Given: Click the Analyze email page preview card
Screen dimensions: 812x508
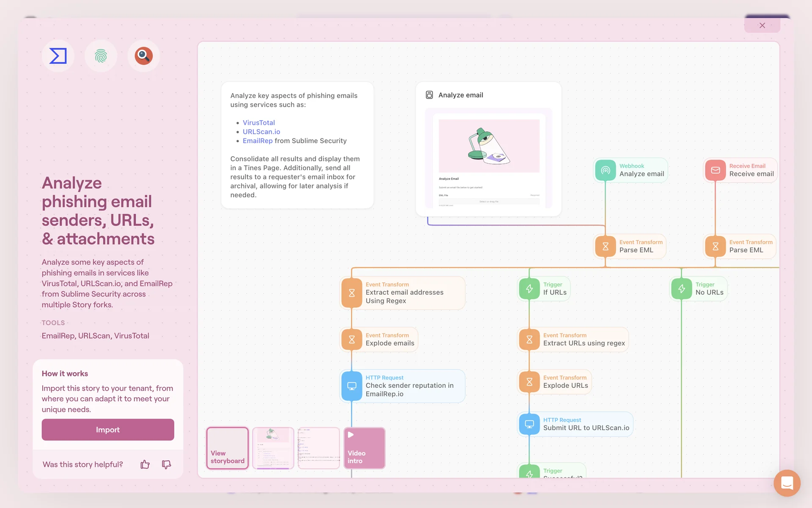Looking at the screenshot, I should pyautogui.click(x=488, y=157).
